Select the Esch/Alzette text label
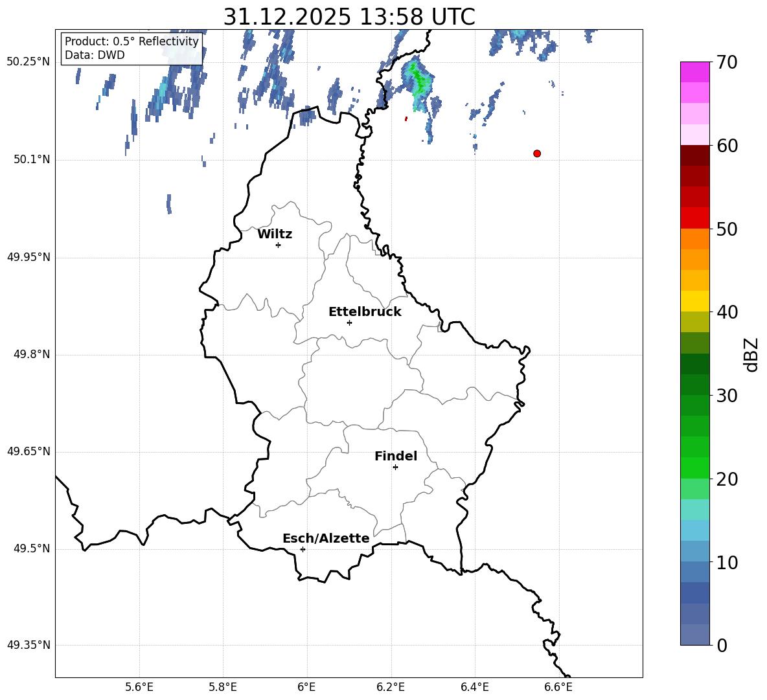Screen dimensions: 767x700 tap(326, 539)
